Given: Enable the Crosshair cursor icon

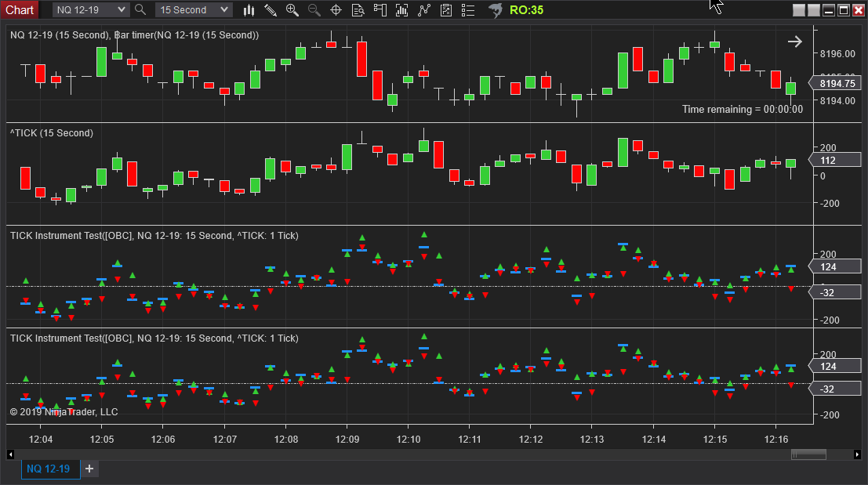Looking at the screenshot, I should (x=336, y=10).
